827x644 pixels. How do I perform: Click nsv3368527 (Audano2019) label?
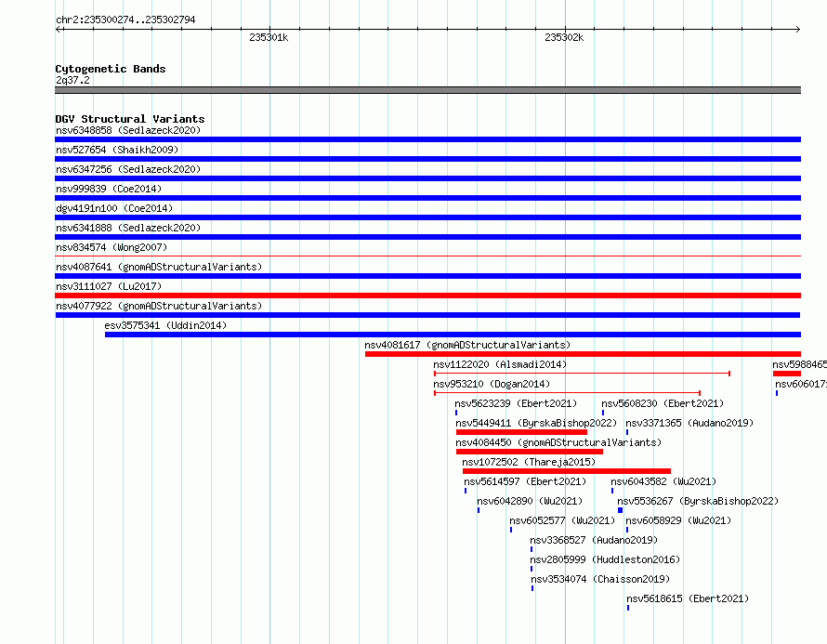pyautogui.click(x=594, y=540)
